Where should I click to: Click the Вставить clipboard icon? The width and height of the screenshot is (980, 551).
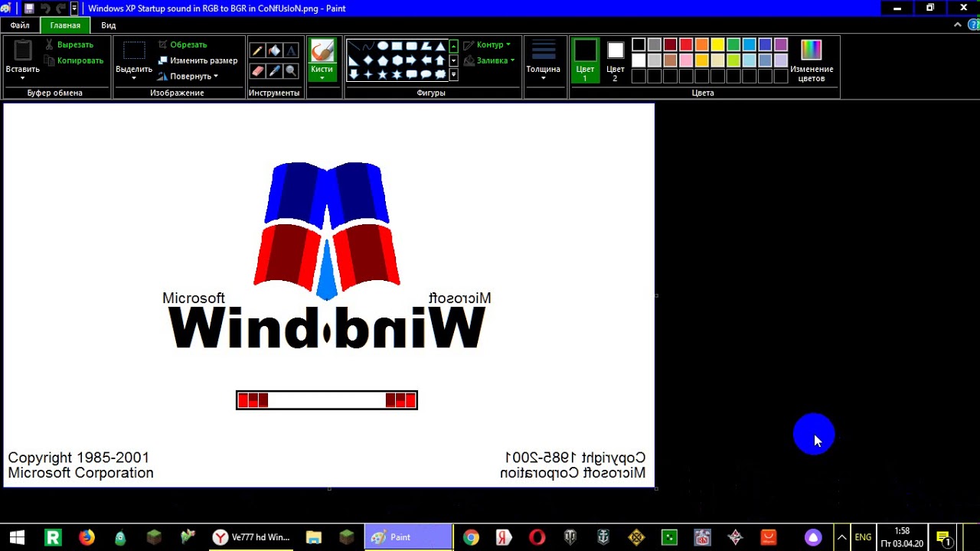pos(23,50)
